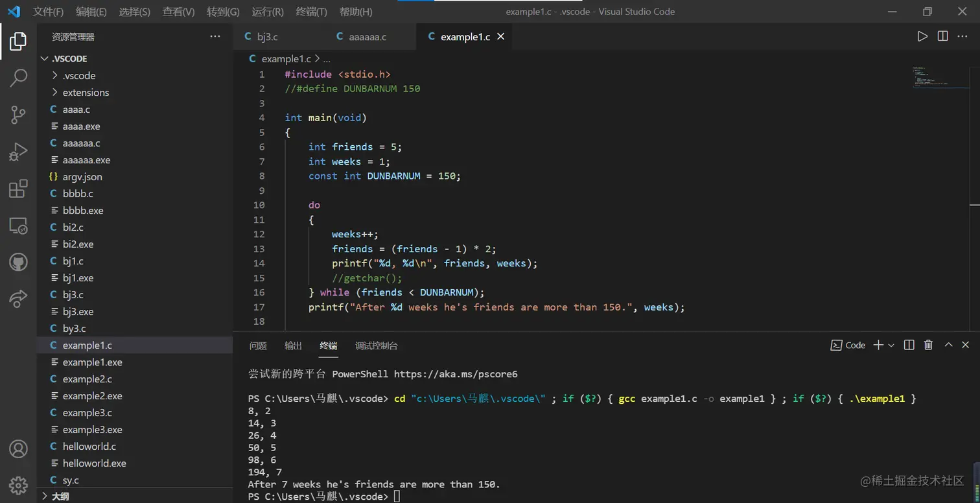Open the 运行(R) menu
Image resolution: width=980 pixels, height=503 pixels.
(268, 12)
